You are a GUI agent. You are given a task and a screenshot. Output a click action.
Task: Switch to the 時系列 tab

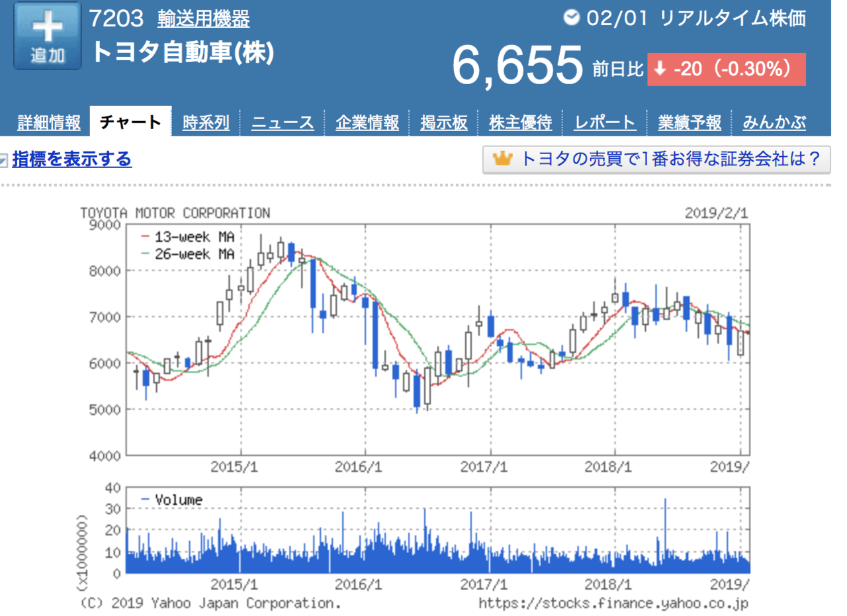[x=206, y=122]
